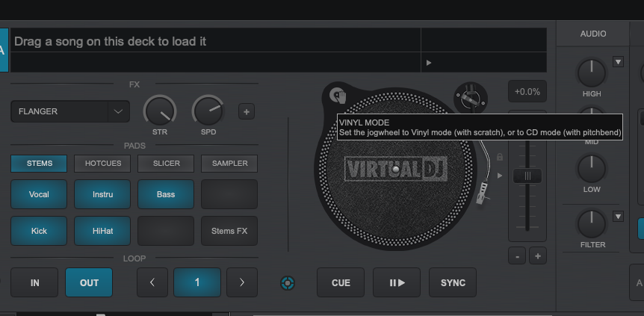Click the small arrow beside pitch slider

[499, 176]
